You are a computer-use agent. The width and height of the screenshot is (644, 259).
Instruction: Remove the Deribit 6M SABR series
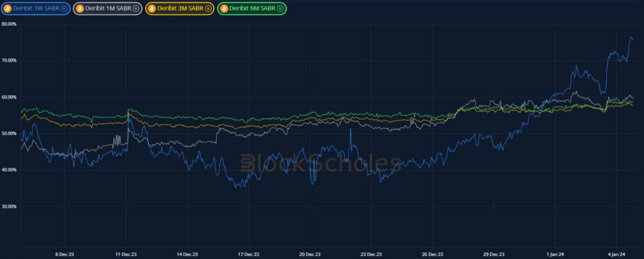tap(280, 9)
